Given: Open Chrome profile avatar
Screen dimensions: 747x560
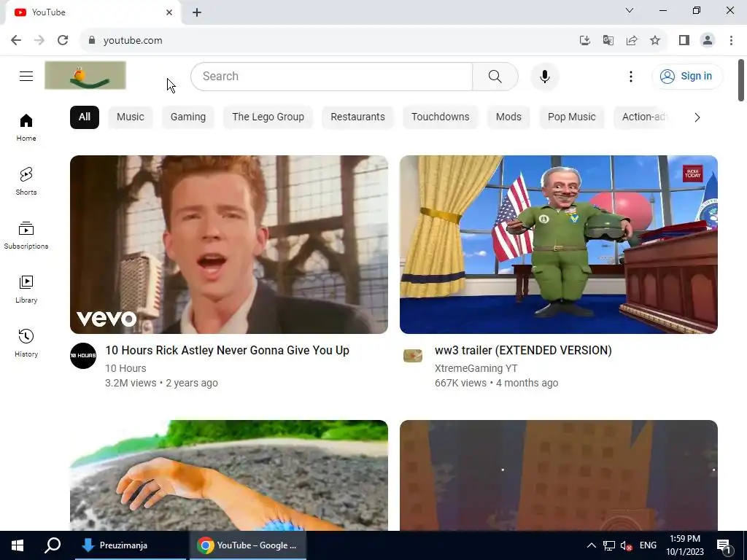Looking at the screenshot, I should point(708,40).
